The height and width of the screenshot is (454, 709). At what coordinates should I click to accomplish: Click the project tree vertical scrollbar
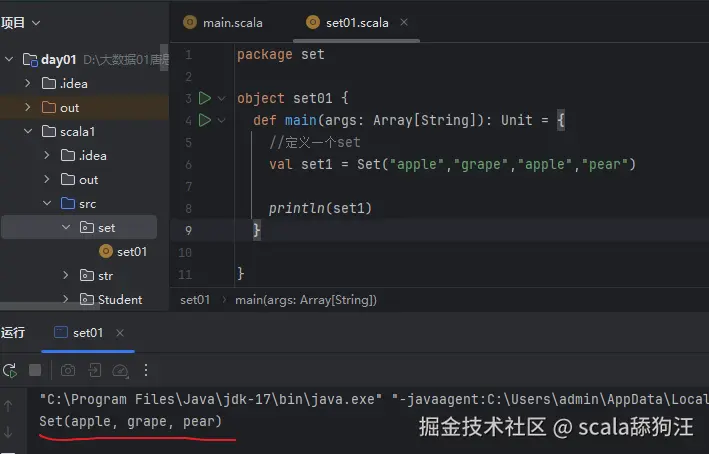164,57
